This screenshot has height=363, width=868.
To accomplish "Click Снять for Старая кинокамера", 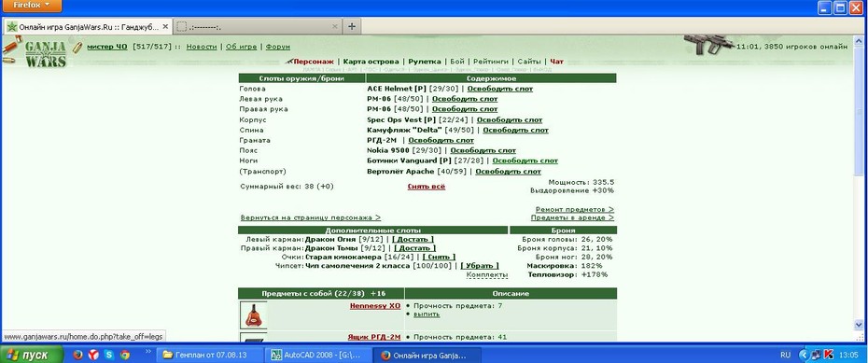I will point(439,258).
